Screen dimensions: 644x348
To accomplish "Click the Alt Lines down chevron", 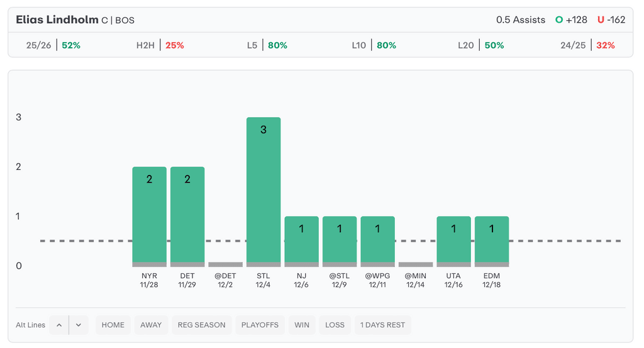I will pos(79,325).
